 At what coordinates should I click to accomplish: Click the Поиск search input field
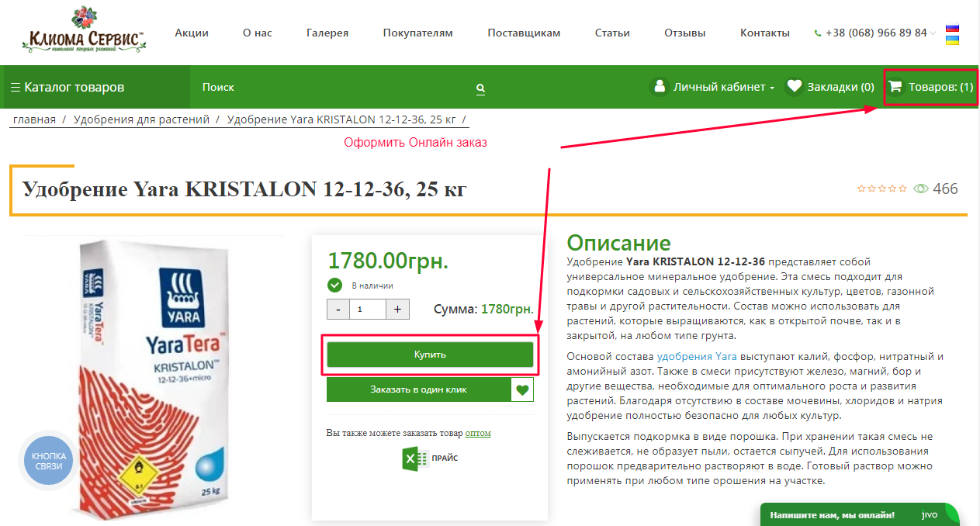[334, 88]
